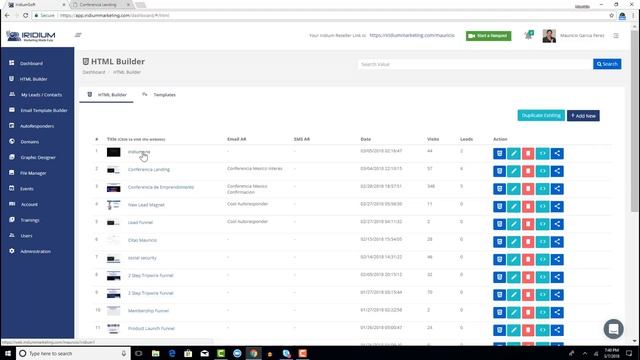Click the Dashboard breadcrumb link
This screenshot has height=360, width=640.
[94, 72]
